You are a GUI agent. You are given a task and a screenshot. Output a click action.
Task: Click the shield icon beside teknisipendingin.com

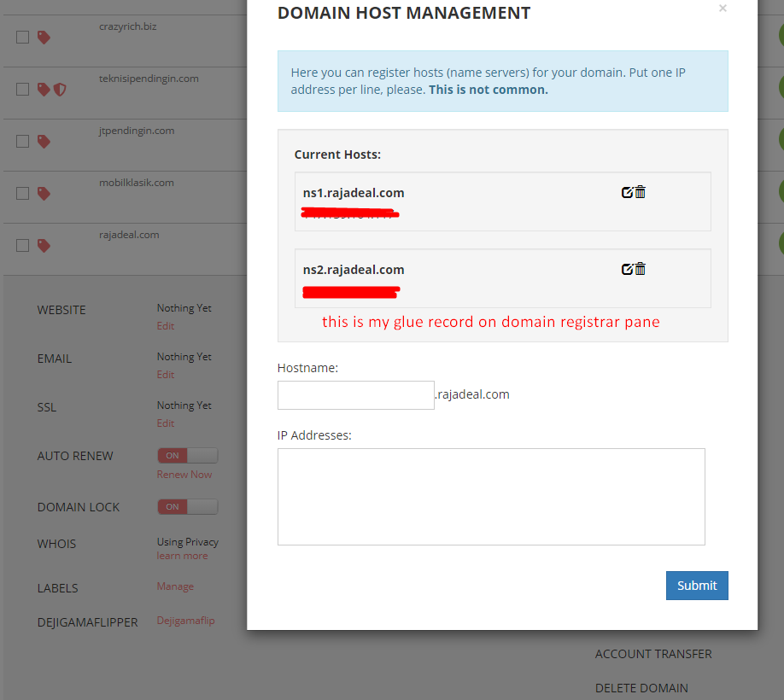pyautogui.click(x=60, y=90)
